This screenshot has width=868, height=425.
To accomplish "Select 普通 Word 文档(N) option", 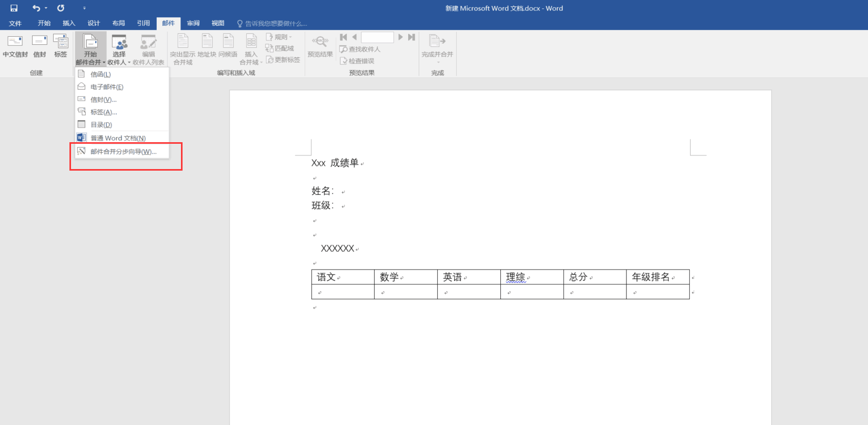I will (118, 138).
